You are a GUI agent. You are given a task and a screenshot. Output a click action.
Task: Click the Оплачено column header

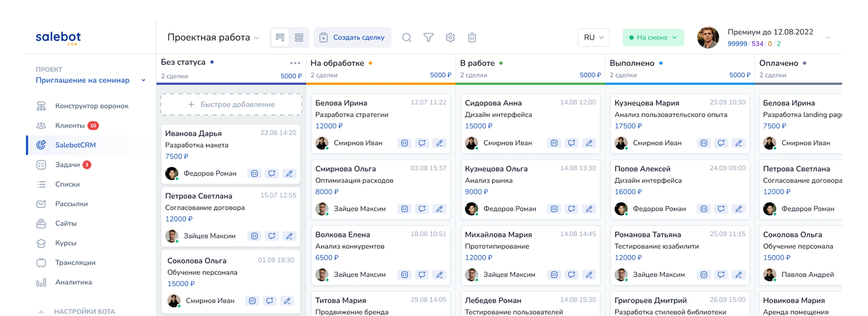[x=779, y=63]
